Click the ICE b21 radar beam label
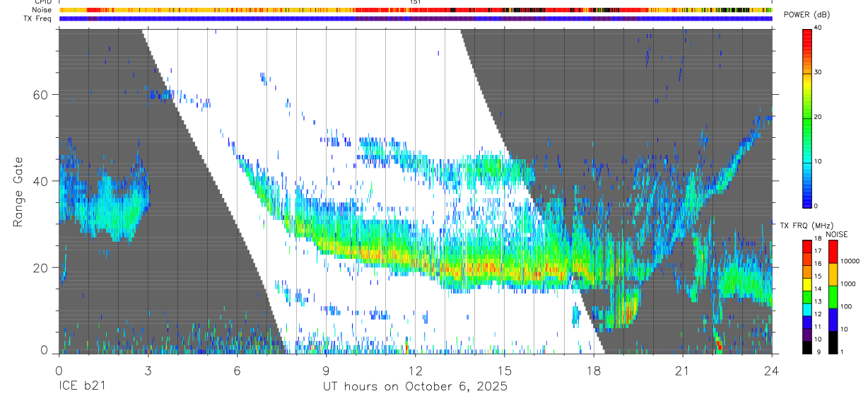The image size is (868, 401). click(81, 387)
